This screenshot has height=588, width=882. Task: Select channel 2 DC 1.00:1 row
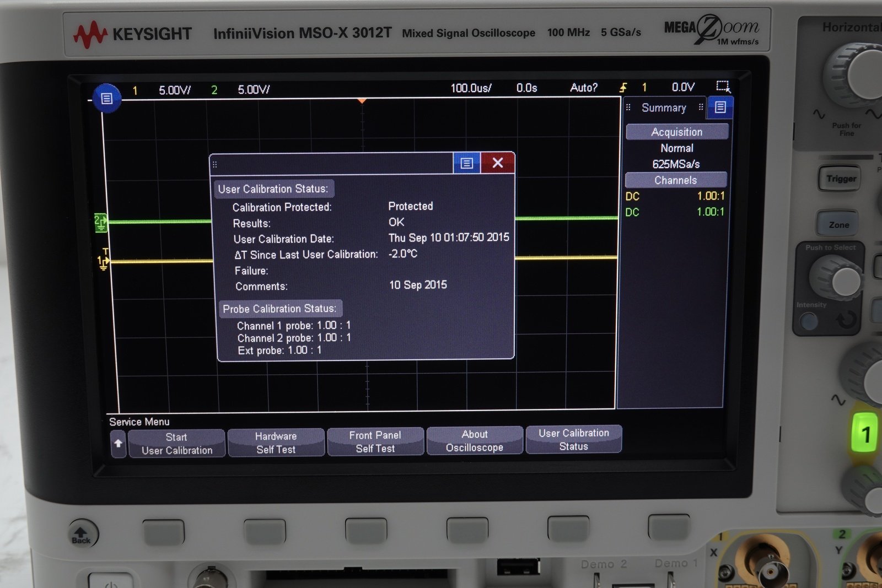click(x=675, y=212)
